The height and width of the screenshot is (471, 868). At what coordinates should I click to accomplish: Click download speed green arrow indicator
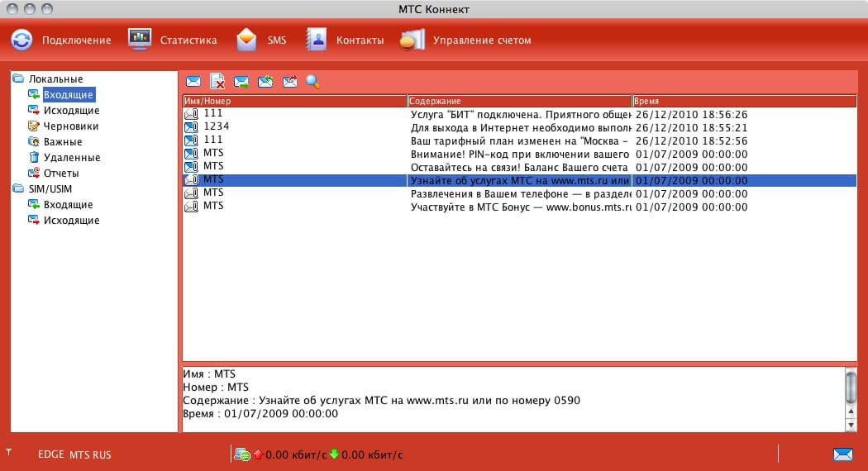(x=334, y=454)
